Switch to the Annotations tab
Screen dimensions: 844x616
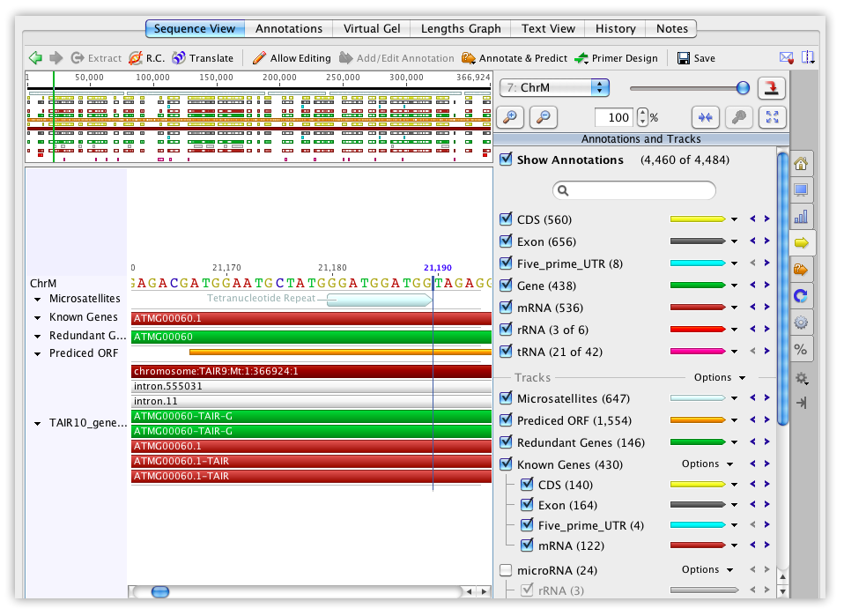click(x=288, y=28)
